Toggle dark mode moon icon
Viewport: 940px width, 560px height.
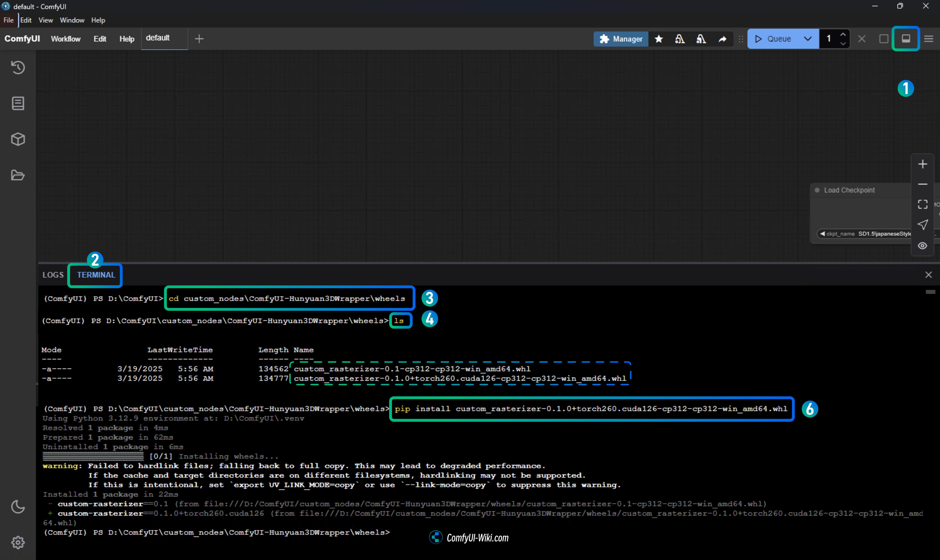(18, 506)
